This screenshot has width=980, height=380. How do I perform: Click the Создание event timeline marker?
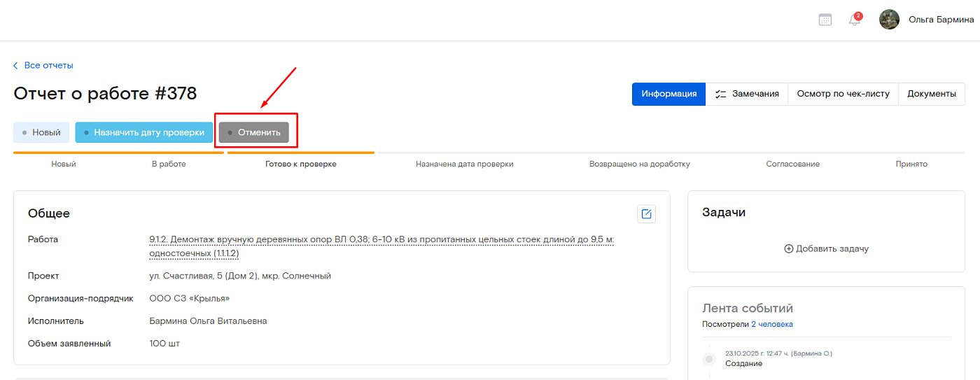[709, 359]
